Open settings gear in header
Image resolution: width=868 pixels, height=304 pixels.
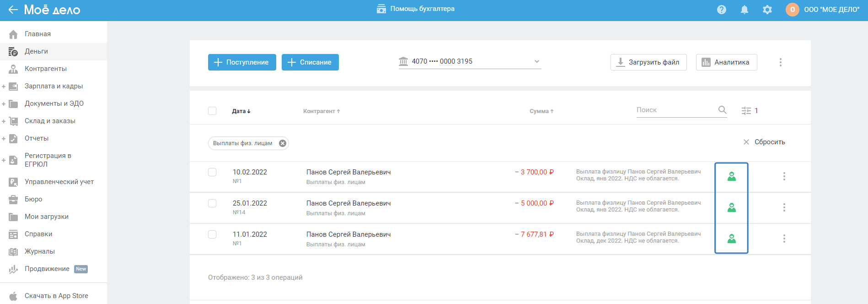(767, 10)
